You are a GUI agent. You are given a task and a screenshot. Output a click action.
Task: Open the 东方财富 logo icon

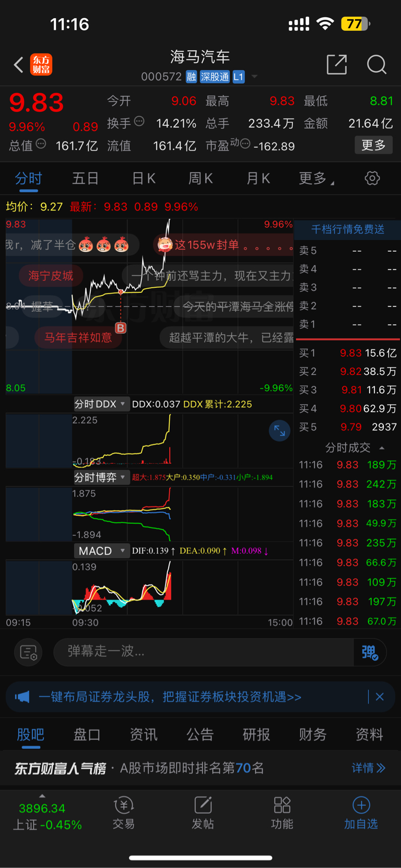41,65
